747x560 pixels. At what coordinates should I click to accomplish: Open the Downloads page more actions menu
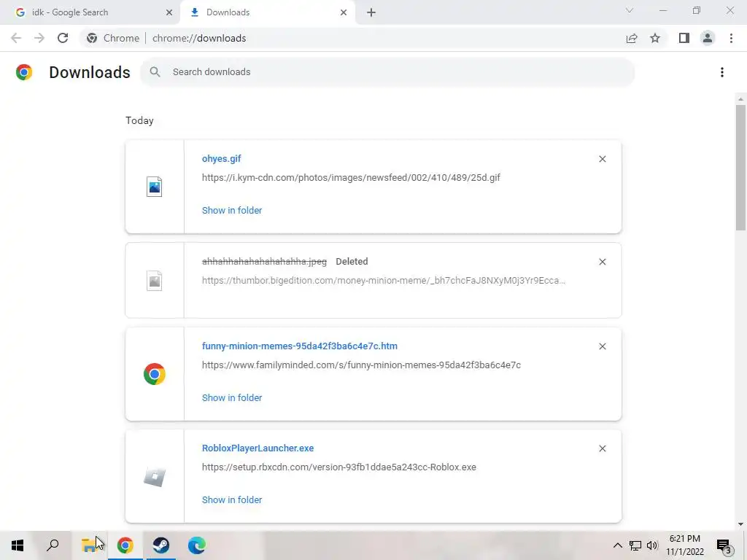click(722, 72)
